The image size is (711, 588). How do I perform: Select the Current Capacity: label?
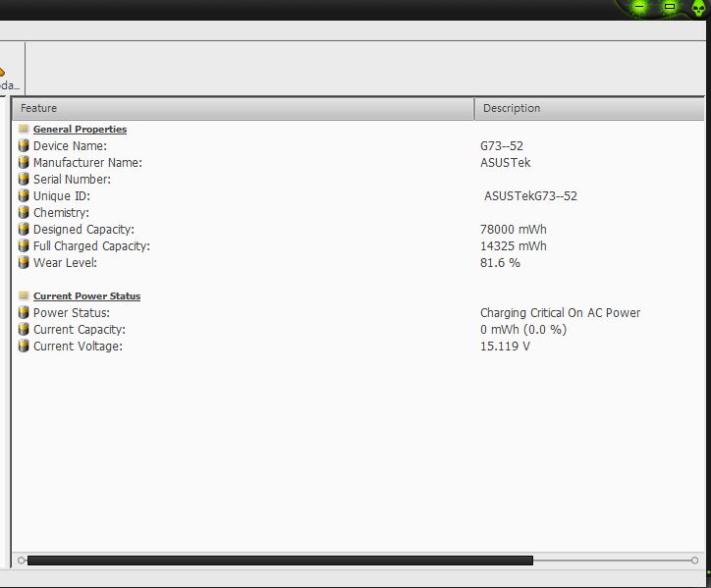coord(80,330)
